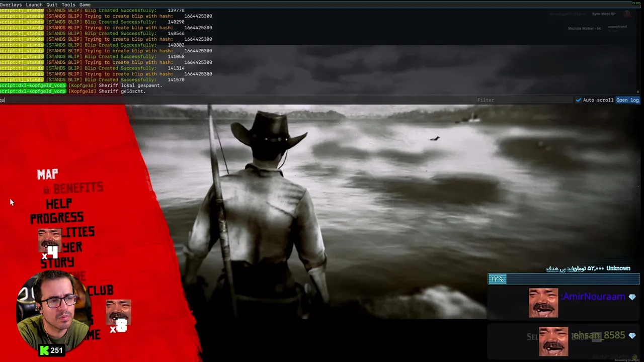Image resolution: width=644 pixels, height=362 pixels.
Task: Open the Game console menu
Action: tap(85, 5)
